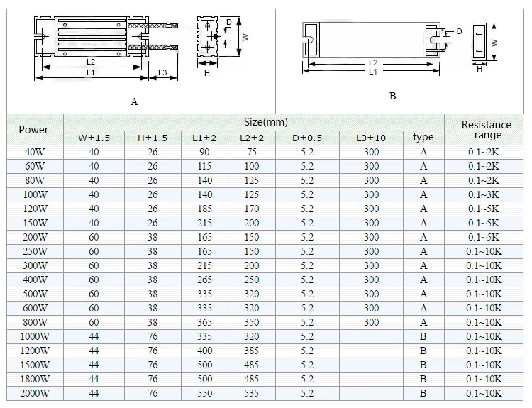The height and width of the screenshot is (408, 532).
Task: Click the '1200W' power cell
Action: point(35,351)
